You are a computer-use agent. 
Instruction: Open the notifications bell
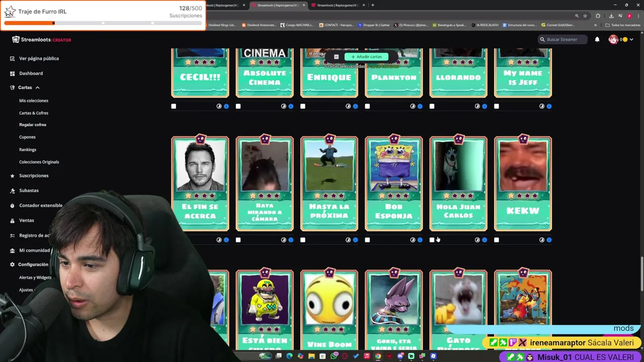click(597, 39)
